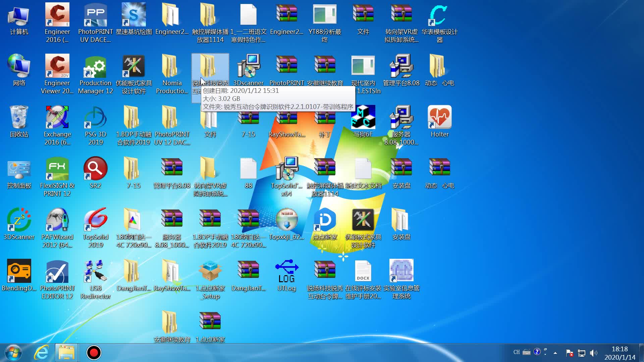Open 1.BDP手动融合软件2019 folder

point(133,125)
